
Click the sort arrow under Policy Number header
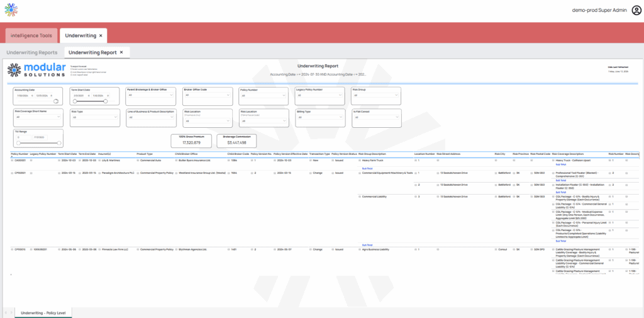(x=12, y=157)
